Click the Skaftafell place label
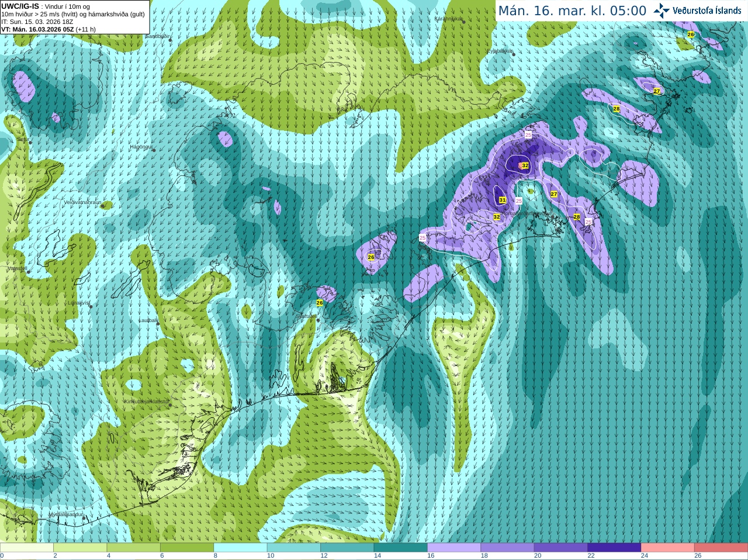The image size is (748, 560). click(x=306, y=316)
